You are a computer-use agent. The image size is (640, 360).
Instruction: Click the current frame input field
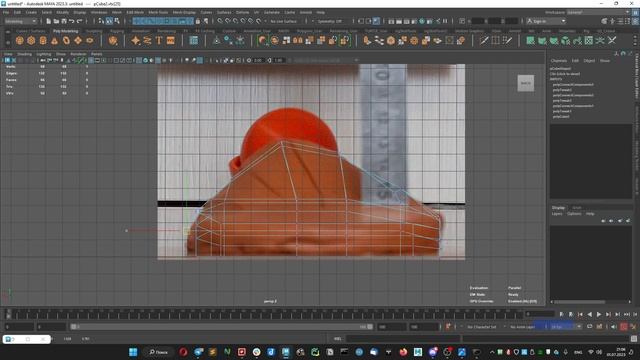click(x=540, y=314)
